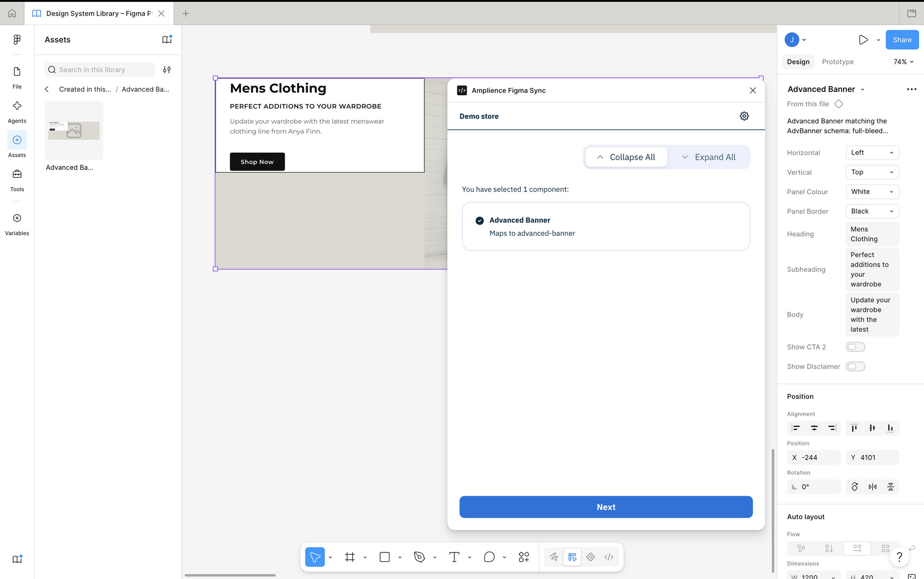
Task: Open Amplience plugin settings gear
Action: [x=744, y=116]
